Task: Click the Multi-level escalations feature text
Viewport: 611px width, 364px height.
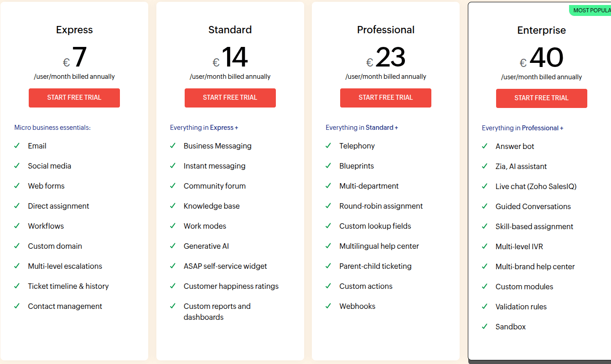Action: coord(65,266)
